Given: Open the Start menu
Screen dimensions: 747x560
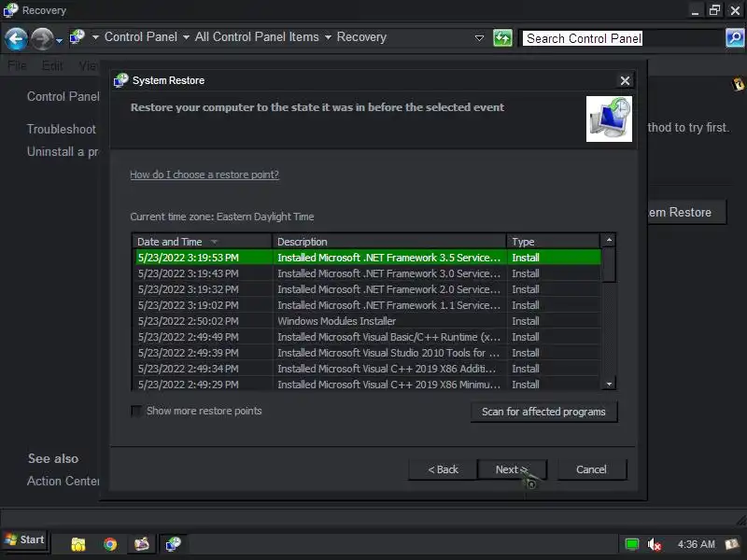Looking at the screenshot, I should pos(25,540).
